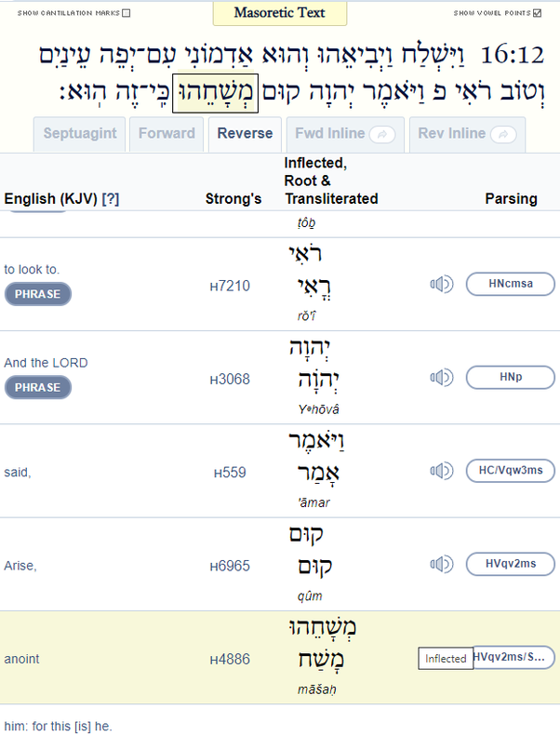This screenshot has width=560, height=736.
Task: Select the Reverse tab
Action: (x=245, y=134)
